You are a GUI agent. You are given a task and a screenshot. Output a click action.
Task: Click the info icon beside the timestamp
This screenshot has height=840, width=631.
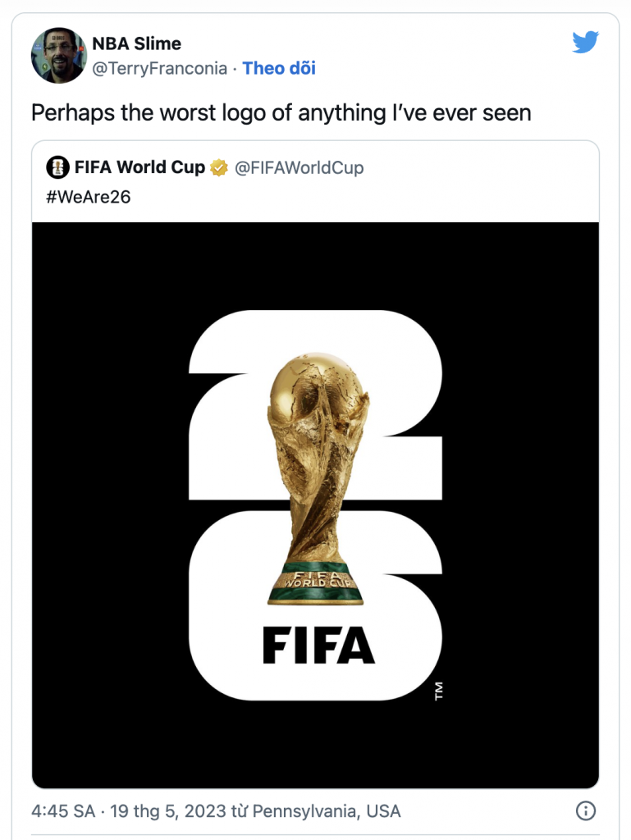click(x=586, y=811)
